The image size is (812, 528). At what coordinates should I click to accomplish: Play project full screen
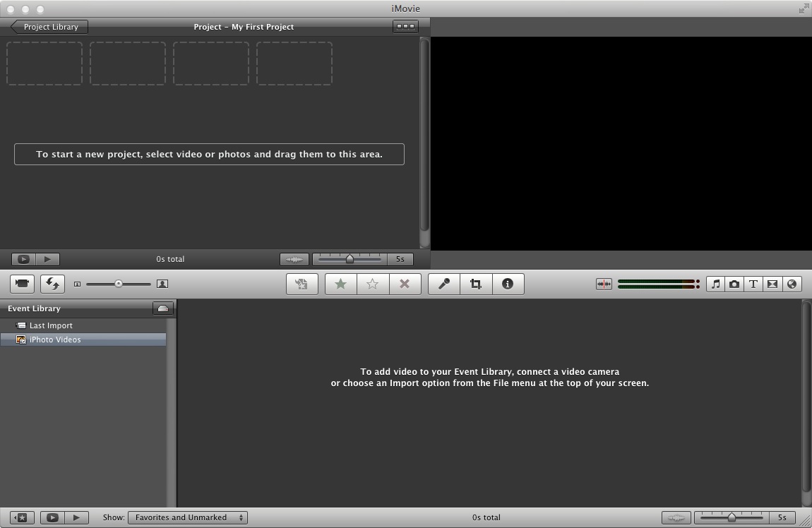(x=24, y=259)
